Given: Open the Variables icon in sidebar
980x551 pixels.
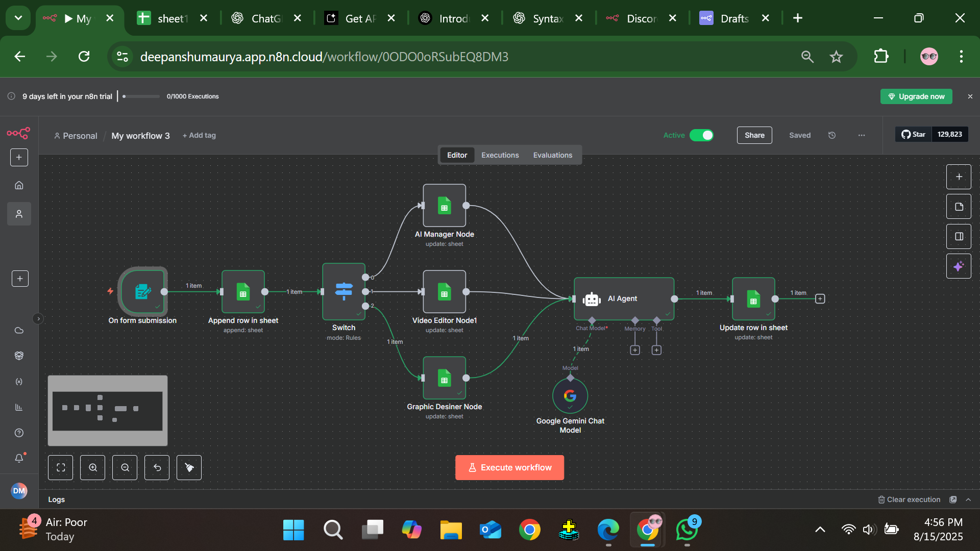Looking at the screenshot, I should (x=19, y=382).
